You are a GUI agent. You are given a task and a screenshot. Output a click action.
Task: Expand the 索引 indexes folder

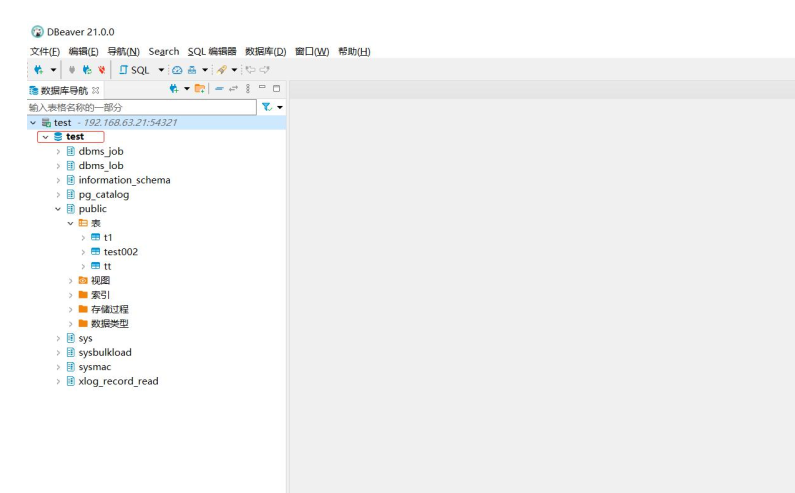pyautogui.click(x=70, y=295)
